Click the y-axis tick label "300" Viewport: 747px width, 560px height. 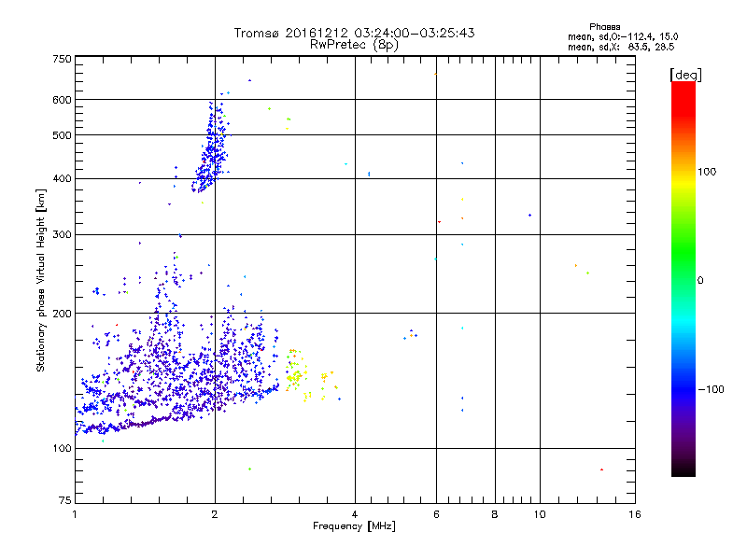pos(62,235)
